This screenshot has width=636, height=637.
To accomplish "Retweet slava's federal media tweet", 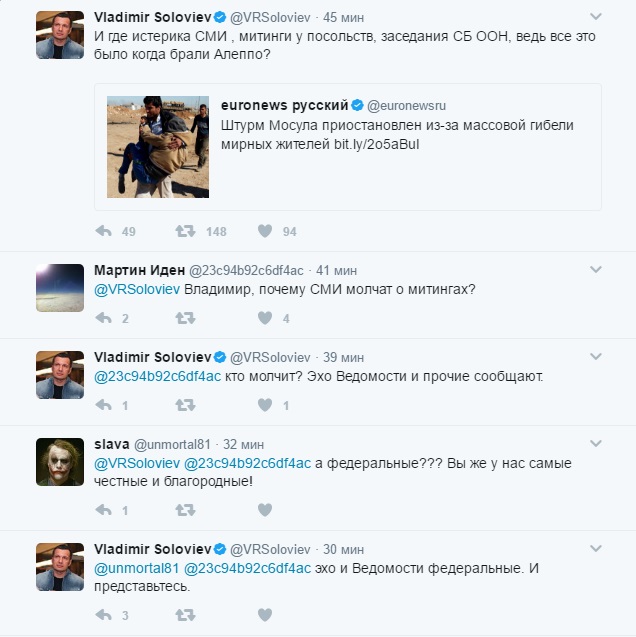I will (185, 509).
